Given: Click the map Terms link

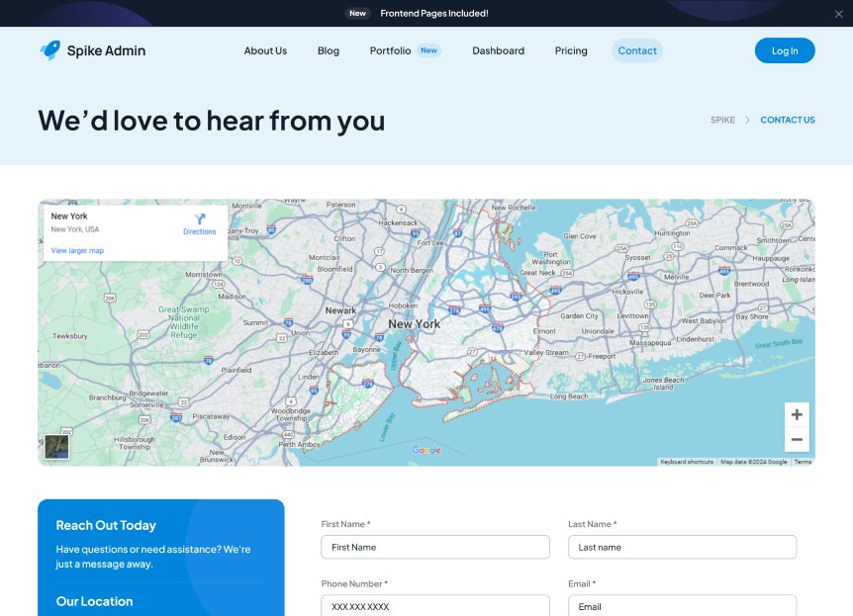Looking at the screenshot, I should (x=803, y=462).
